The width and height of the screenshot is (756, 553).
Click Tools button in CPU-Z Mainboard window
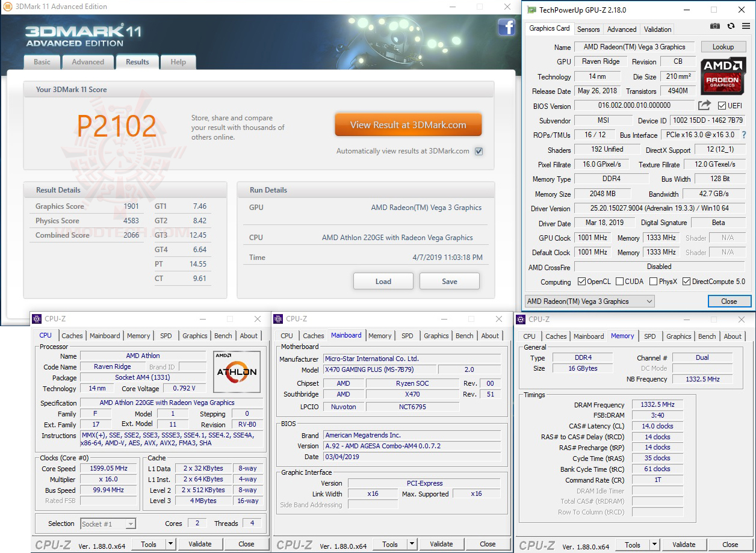390,544
